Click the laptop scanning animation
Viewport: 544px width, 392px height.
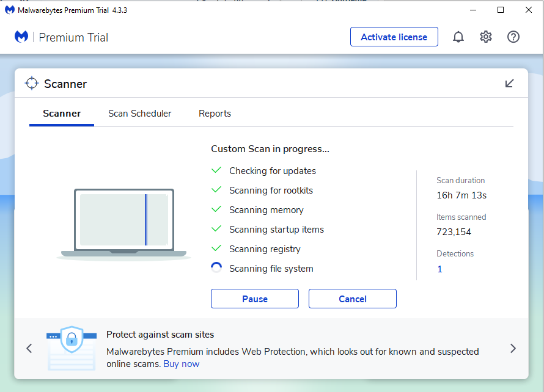[124, 224]
